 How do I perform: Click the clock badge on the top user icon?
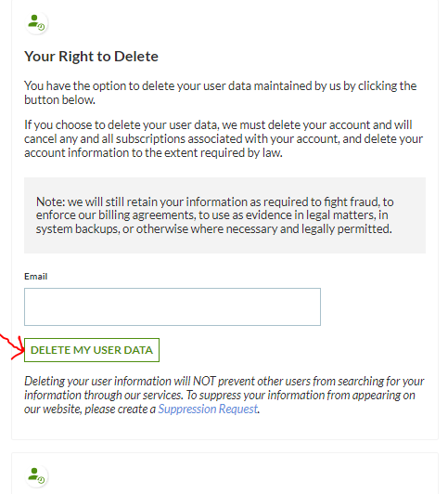click(41, 27)
